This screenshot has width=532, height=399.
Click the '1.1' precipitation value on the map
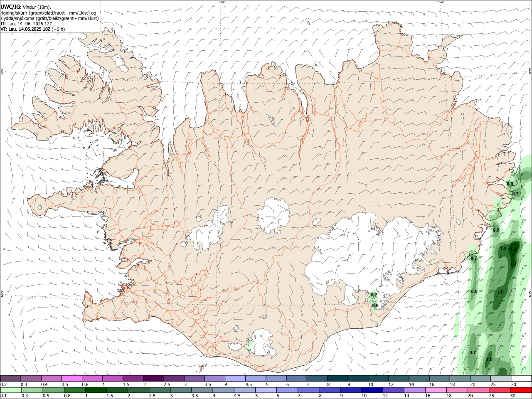point(513,264)
